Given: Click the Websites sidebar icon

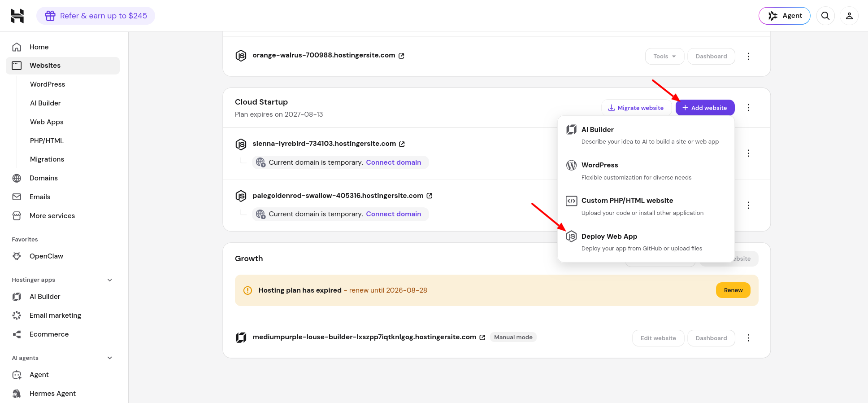Looking at the screenshot, I should 17,66.
